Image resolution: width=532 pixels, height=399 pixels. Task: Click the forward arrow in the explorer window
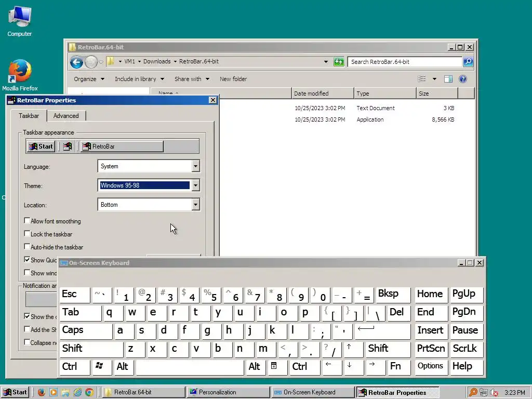point(91,62)
